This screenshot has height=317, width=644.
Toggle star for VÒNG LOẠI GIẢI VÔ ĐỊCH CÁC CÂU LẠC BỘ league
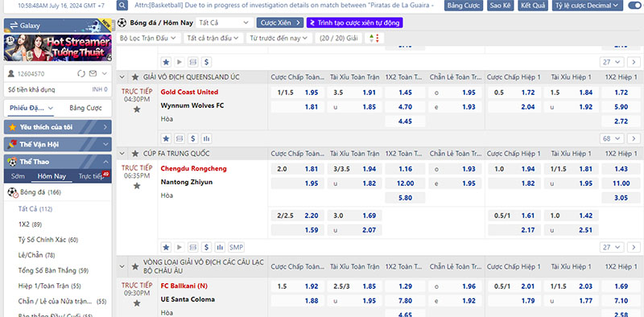pos(134,266)
